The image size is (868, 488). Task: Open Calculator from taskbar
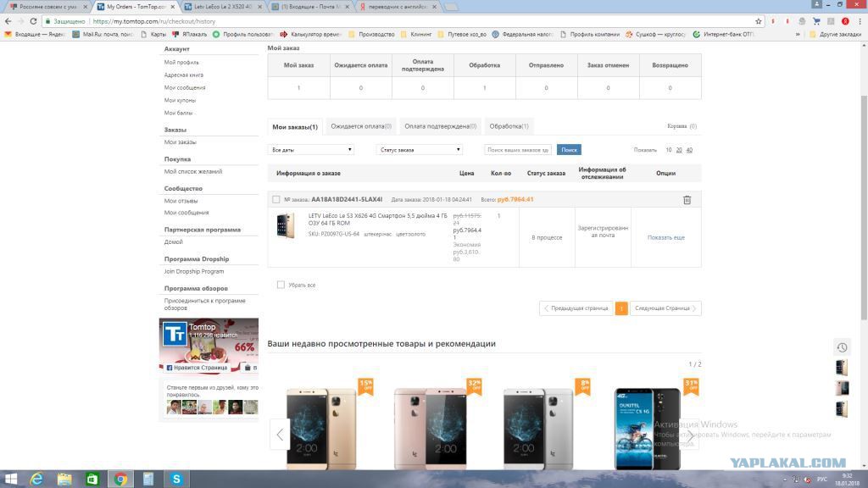[148, 480]
